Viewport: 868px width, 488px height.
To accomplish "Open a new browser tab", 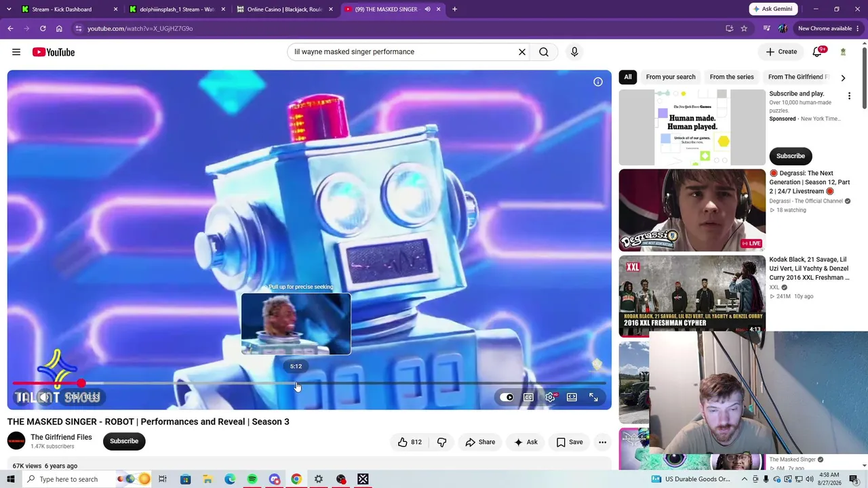I will [x=454, y=9].
